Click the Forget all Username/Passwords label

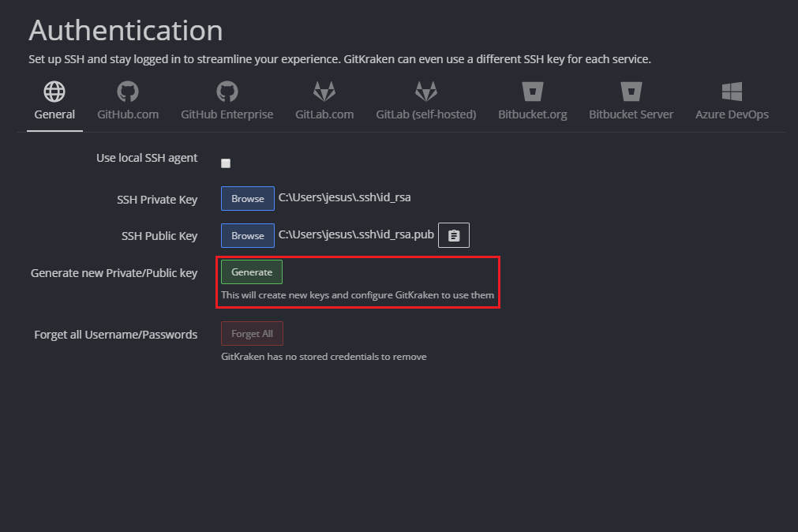coord(115,335)
